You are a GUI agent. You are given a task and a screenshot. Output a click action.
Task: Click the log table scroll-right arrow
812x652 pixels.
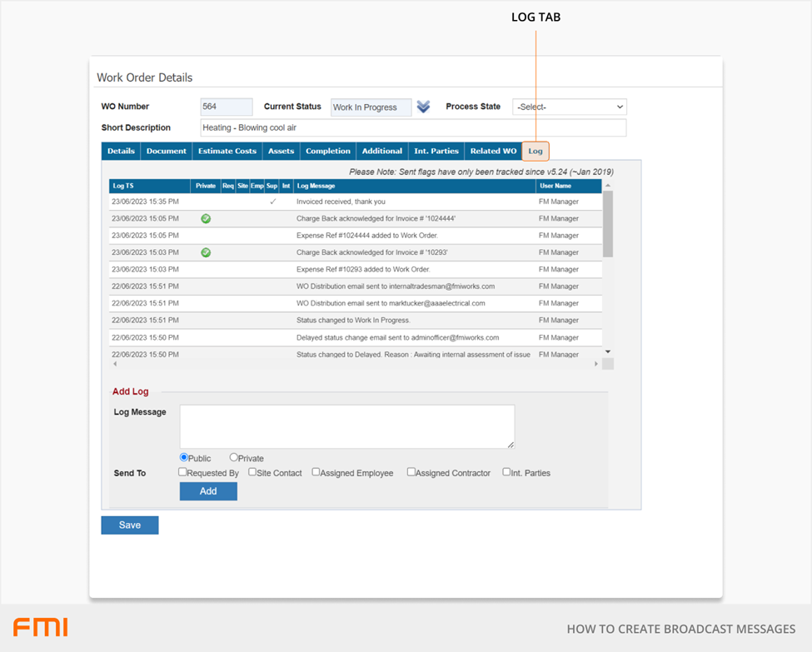point(596,364)
